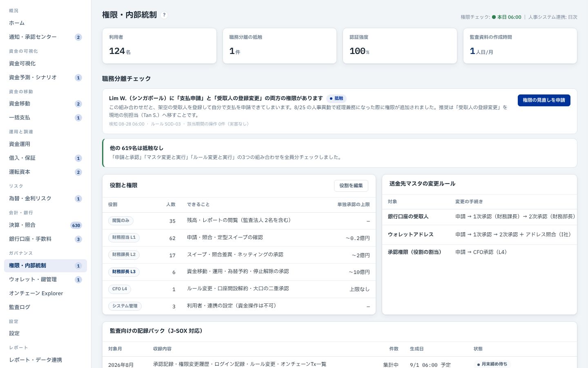Screen dimensions: 588x368
Task: Click the 他の 619名は抵触なし notice heading
Action: [136, 148]
